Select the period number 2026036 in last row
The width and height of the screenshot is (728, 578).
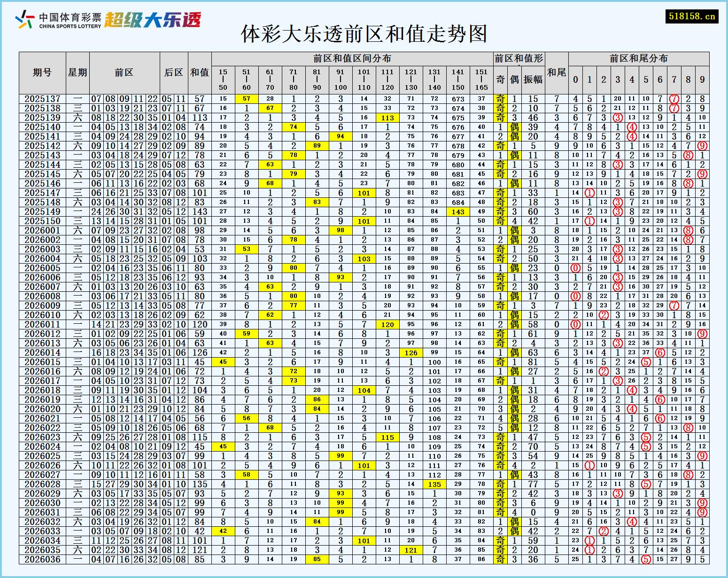[x=42, y=560]
